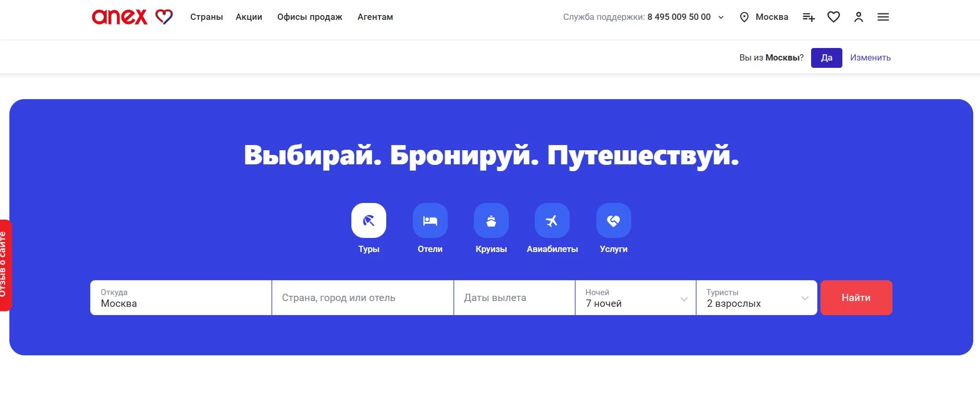Open the hamburger menu icon
The image size is (980, 396).
(883, 17)
